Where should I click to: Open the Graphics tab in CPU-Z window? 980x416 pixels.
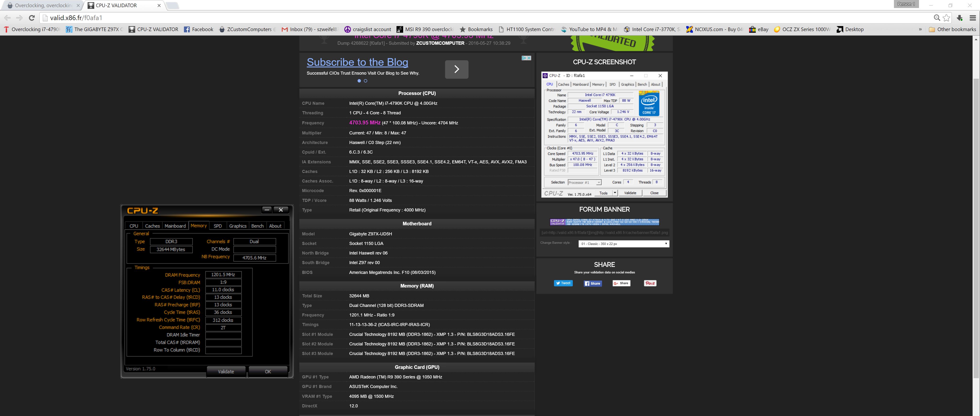pyautogui.click(x=238, y=226)
